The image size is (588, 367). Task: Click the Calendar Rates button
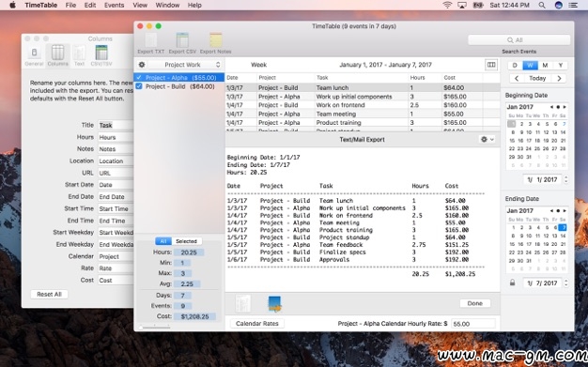256,323
